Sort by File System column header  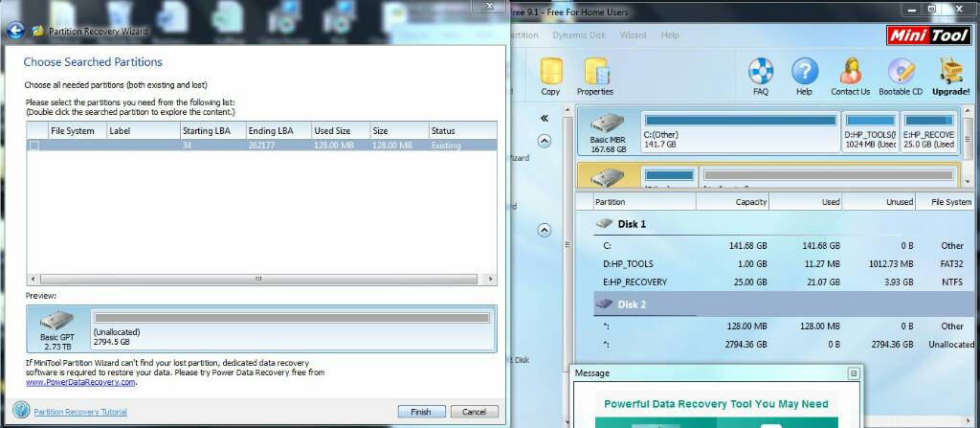[76, 131]
